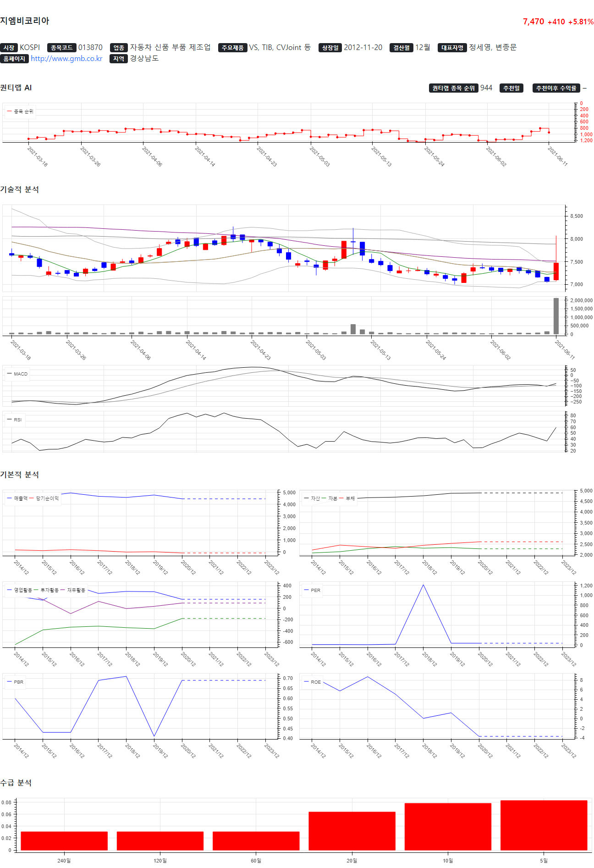
Task: Select the 추천이후 수익률 badge
Action: click(x=556, y=88)
